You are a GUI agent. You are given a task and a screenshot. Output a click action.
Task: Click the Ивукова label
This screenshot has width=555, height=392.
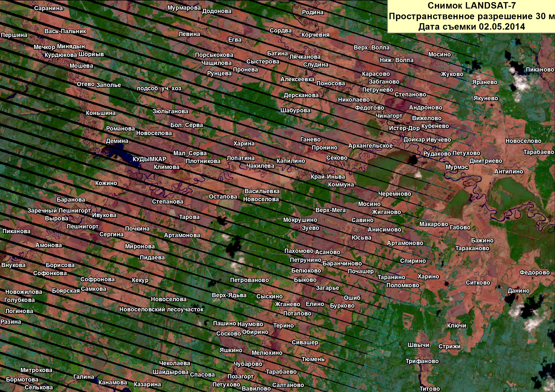104,215
